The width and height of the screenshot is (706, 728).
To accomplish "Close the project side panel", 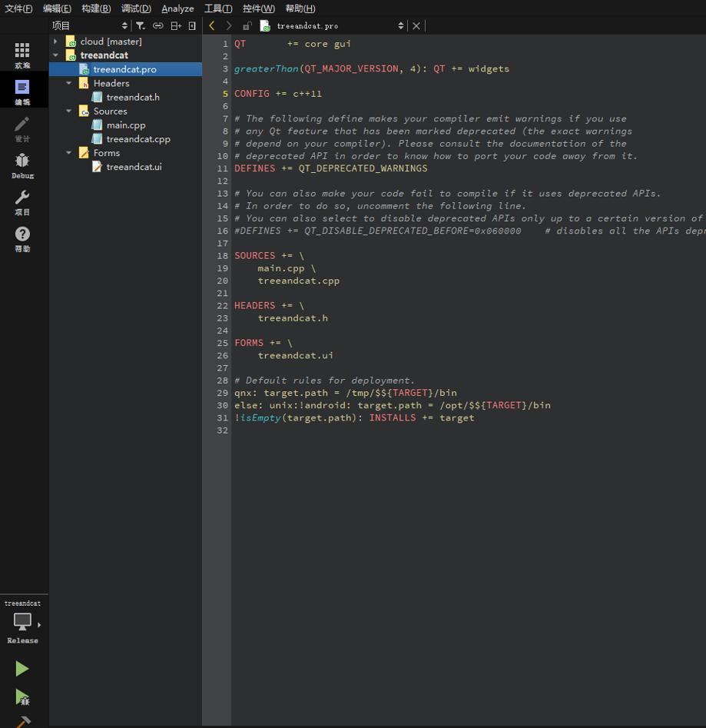I will 192,26.
